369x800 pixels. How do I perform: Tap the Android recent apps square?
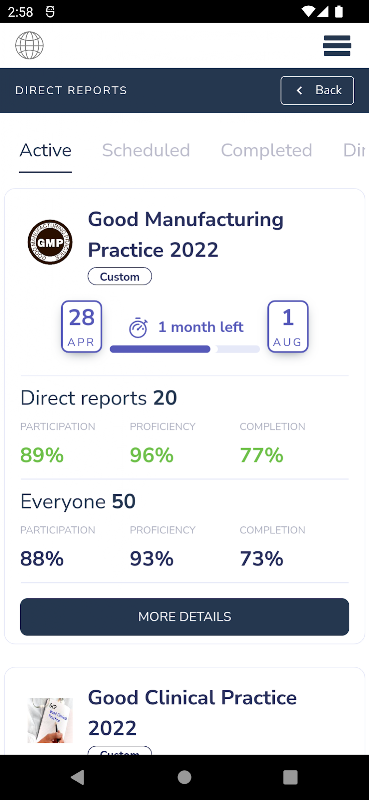pyautogui.click(x=290, y=777)
